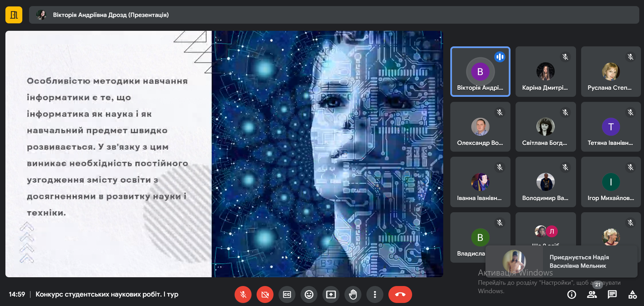Select the Вікторія Андрі... participant tile
Image resolution: width=644 pixels, height=306 pixels.
(x=480, y=71)
